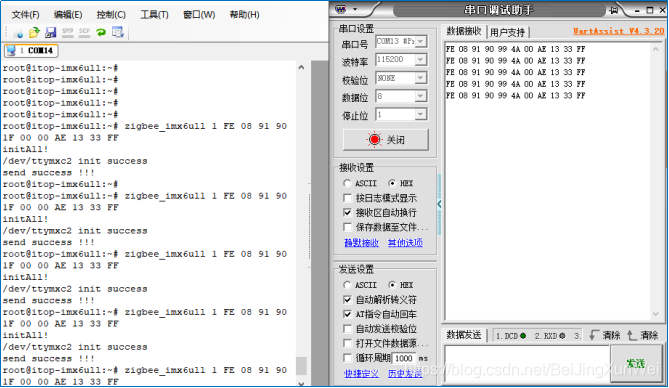Image resolution: width=669 pixels, height=388 pixels.
Task: Open the 校验位 NONE dropdown
Action: pyautogui.click(x=421, y=78)
